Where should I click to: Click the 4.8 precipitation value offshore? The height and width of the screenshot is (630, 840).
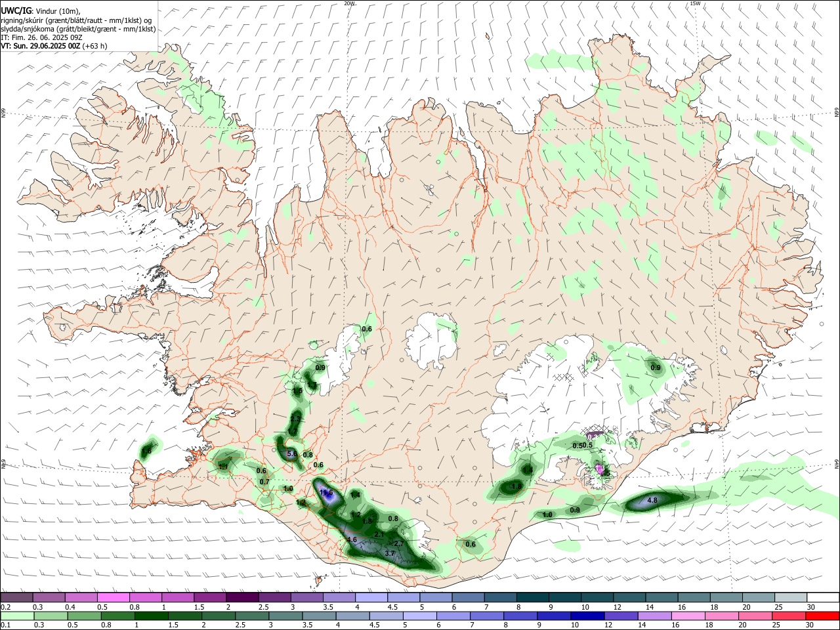pos(652,500)
